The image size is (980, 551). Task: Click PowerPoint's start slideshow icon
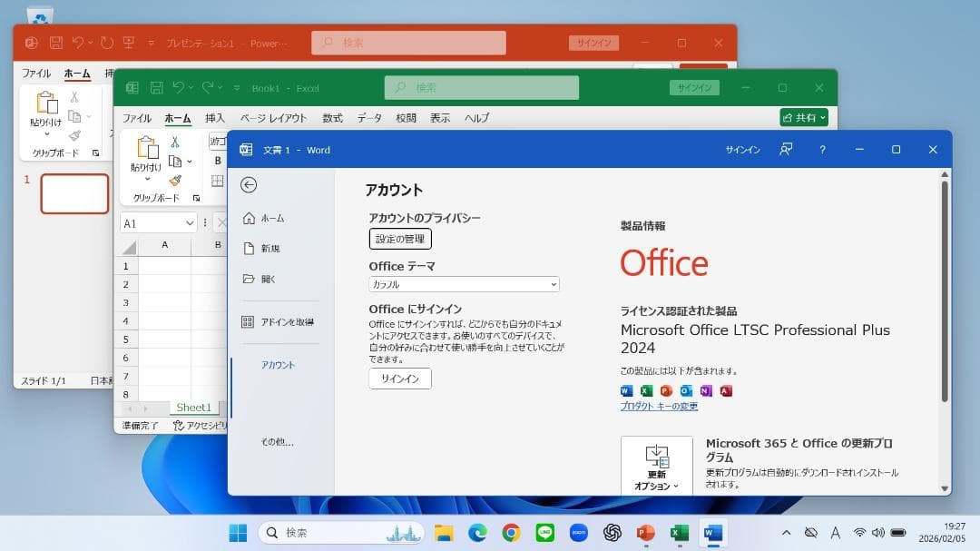tap(129, 43)
